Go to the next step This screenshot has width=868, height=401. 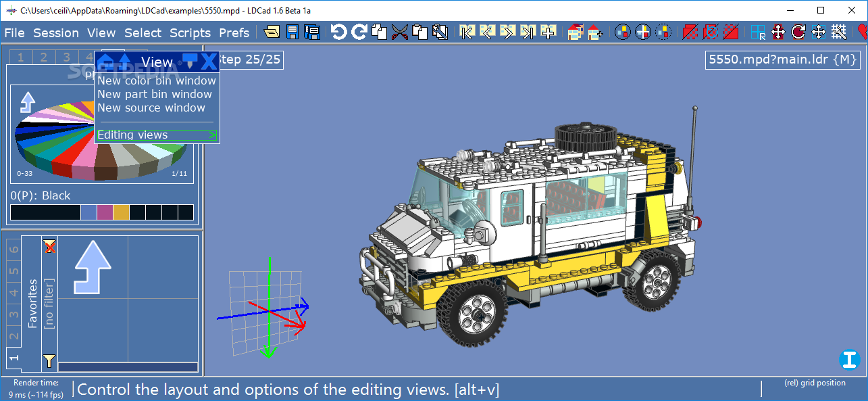(x=508, y=32)
